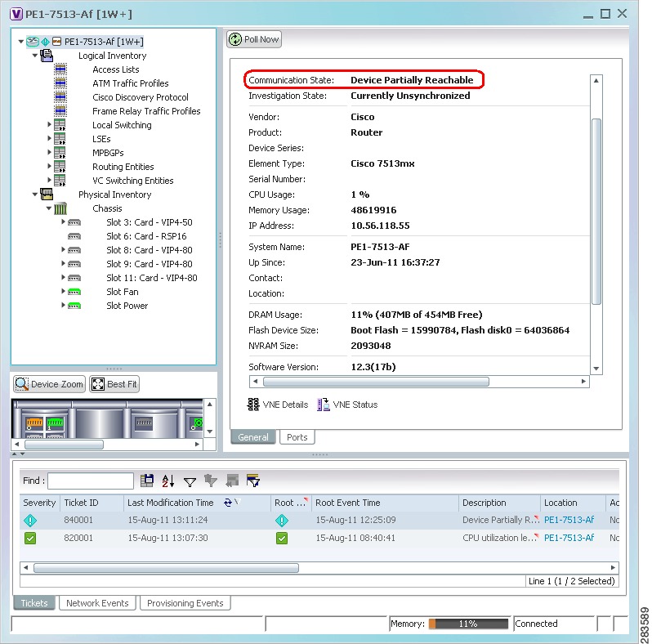Expand the Local Switching node
The image size is (652, 644).
tap(49, 124)
